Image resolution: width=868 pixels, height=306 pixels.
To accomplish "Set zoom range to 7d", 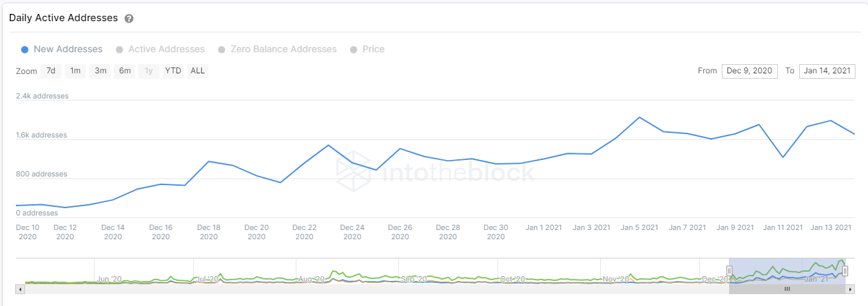I will tap(51, 71).
